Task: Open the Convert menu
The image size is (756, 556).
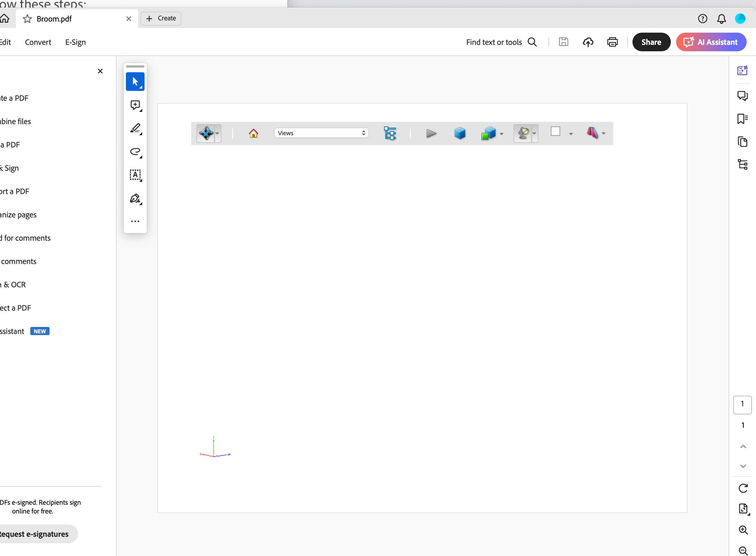Action: [x=38, y=42]
